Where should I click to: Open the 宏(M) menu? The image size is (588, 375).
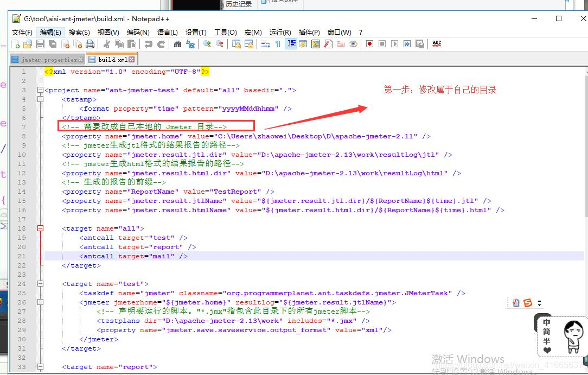[253, 32]
